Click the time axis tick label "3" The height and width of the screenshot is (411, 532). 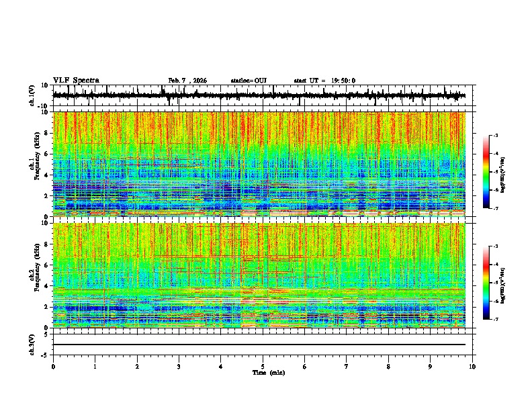pyautogui.click(x=179, y=367)
